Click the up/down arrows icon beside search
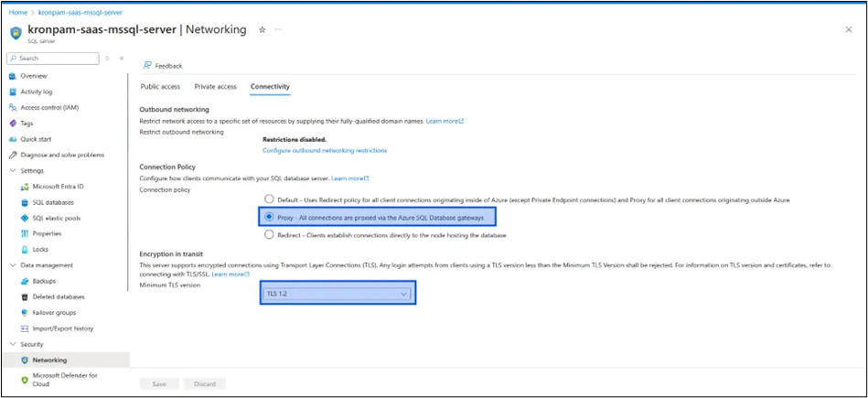The width and height of the screenshot is (868, 398). point(107,59)
